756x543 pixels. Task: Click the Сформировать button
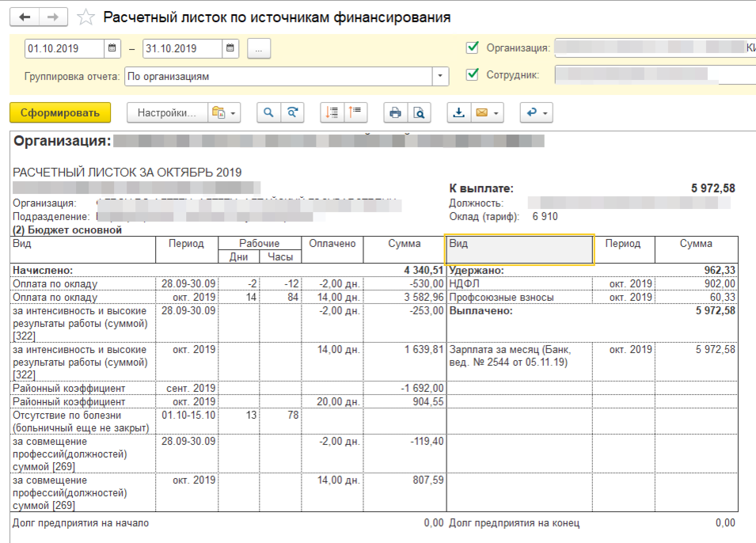(x=60, y=113)
